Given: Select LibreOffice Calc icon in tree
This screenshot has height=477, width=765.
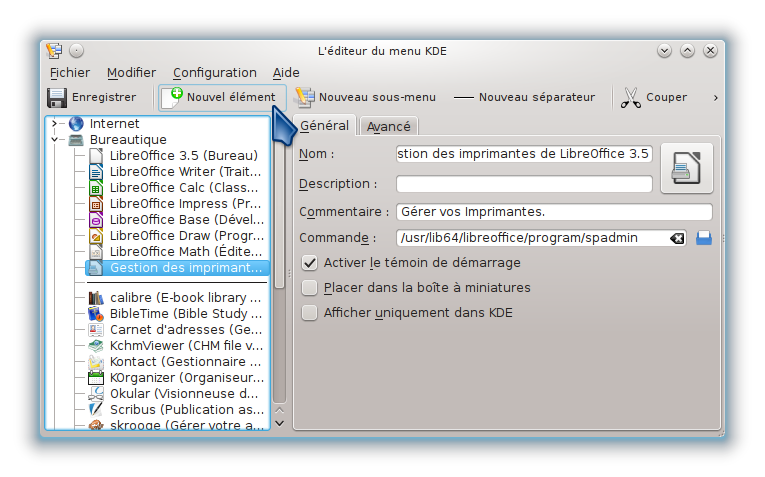Looking at the screenshot, I should pos(96,188).
